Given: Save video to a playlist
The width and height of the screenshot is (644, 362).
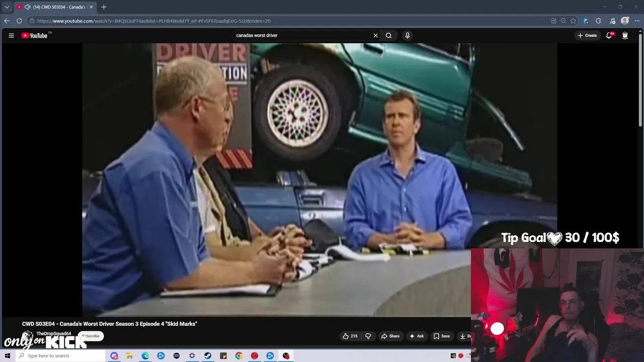Looking at the screenshot, I should tap(442, 336).
